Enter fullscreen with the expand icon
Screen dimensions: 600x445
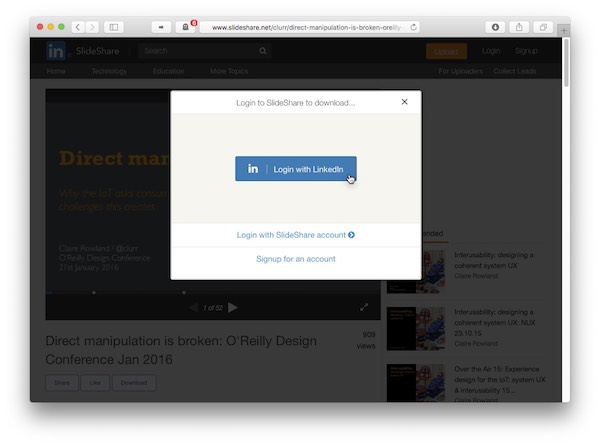point(364,307)
